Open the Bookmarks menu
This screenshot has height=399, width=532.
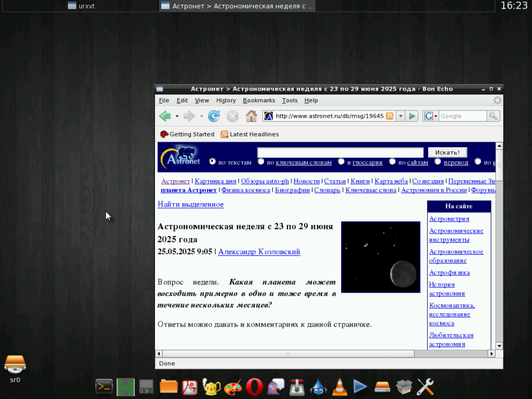(259, 100)
